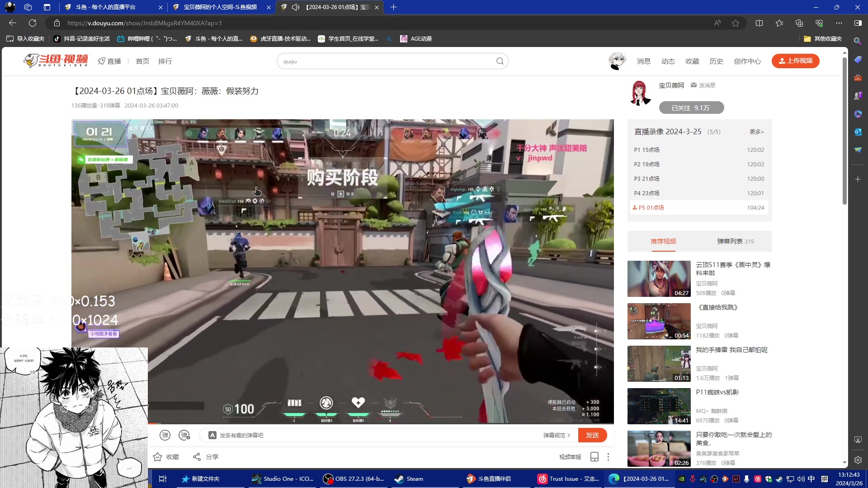Click the search magnifier in the site search box
This screenshot has height=488, width=868.
500,61
